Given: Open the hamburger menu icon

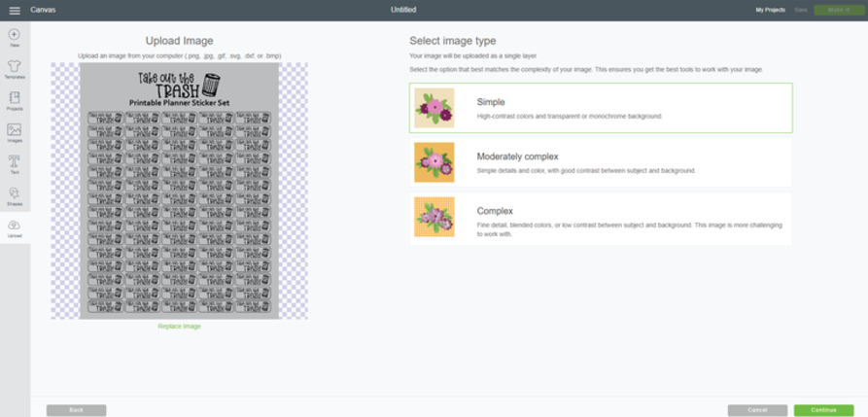Looking at the screenshot, I should pos(15,11).
